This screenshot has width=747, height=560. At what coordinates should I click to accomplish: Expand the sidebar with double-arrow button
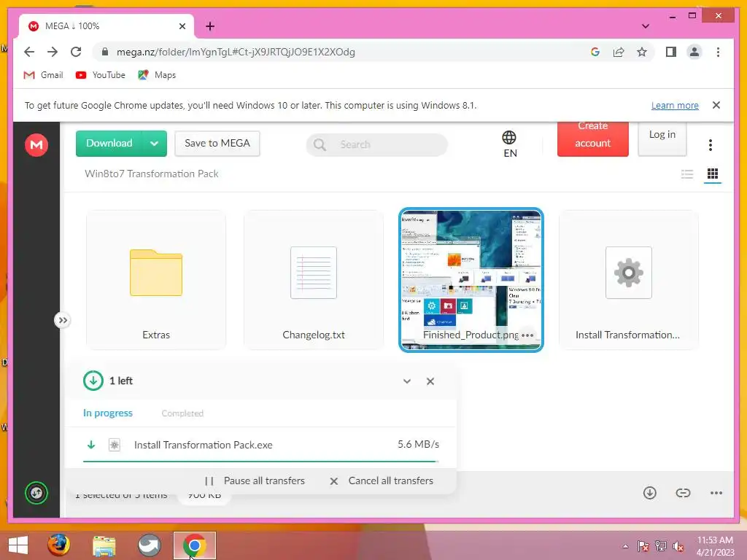(x=63, y=321)
